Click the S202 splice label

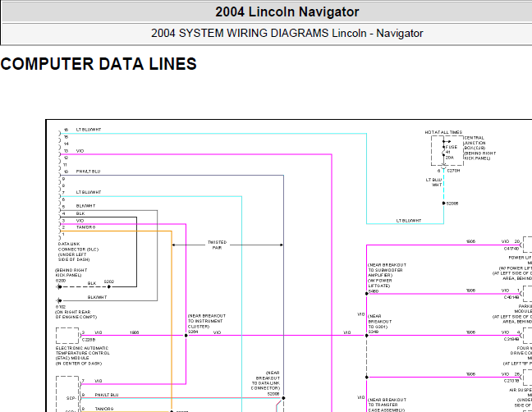[109, 282]
